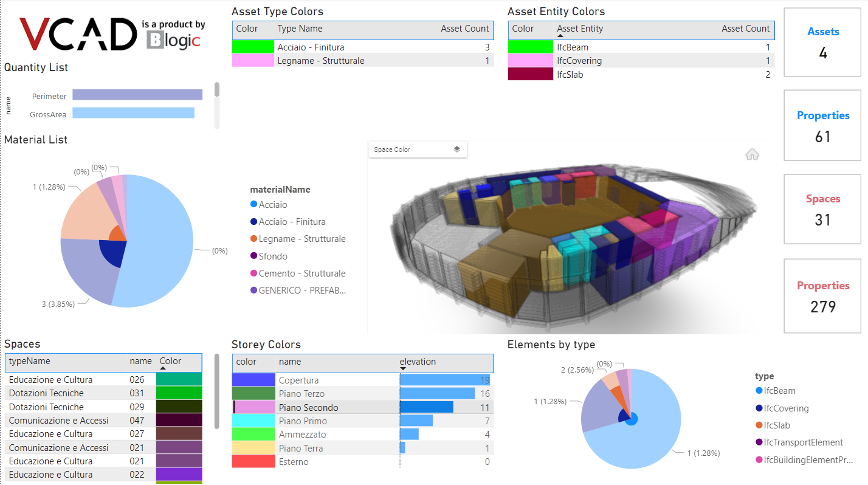Image resolution: width=868 pixels, height=485 pixels.
Task: Open the Space Color dropdown in viewer
Action: [x=418, y=150]
